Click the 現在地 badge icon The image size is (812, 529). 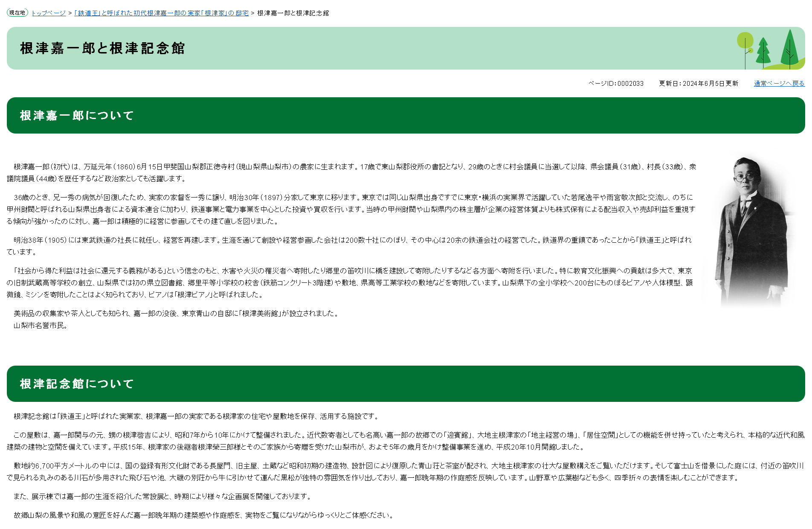pos(17,13)
